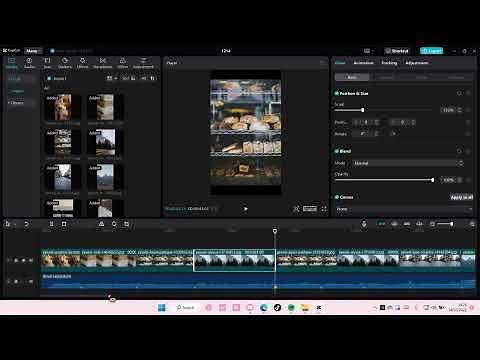Screen dimensions: 480x360
Task: Click the Opacity slider
Action: pyautogui.click(x=384, y=180)
